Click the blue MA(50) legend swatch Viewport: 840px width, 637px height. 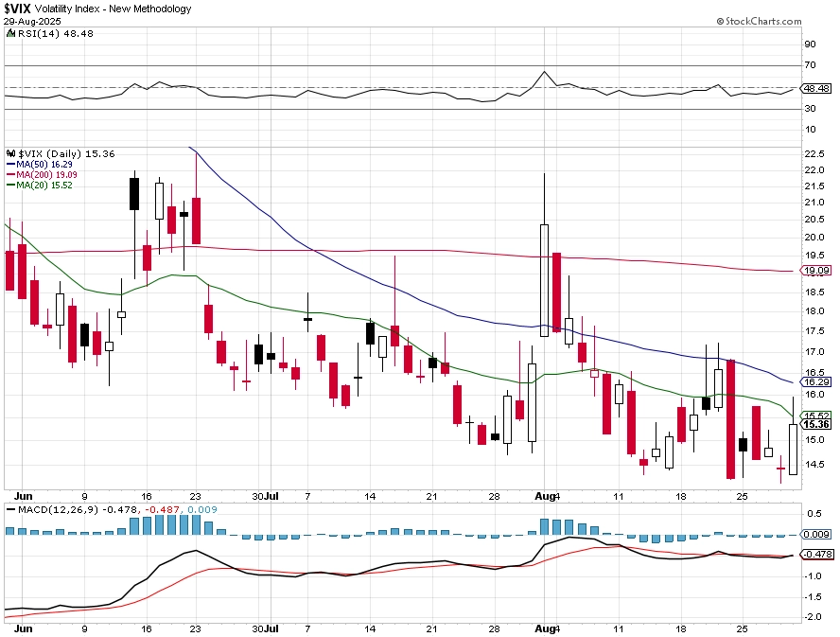[10, 165]
